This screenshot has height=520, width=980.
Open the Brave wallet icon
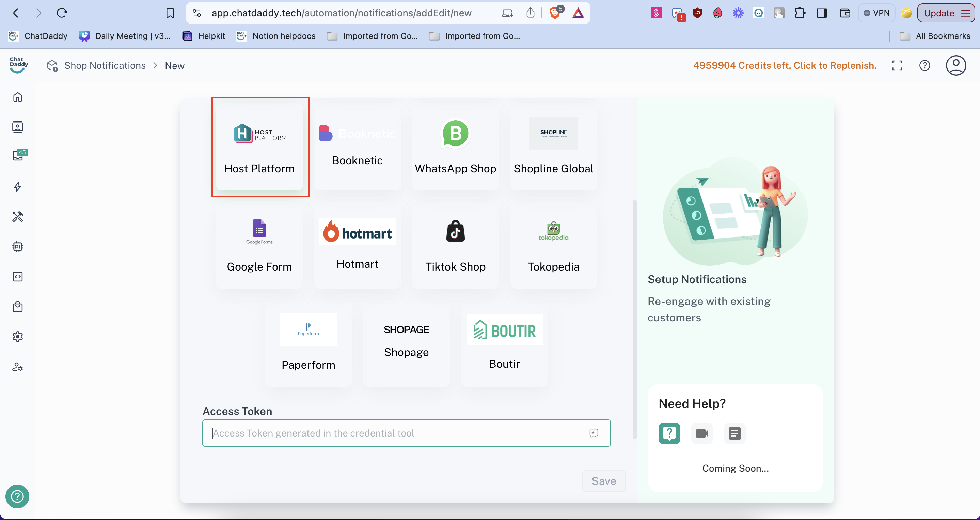[x=845, y=13]
